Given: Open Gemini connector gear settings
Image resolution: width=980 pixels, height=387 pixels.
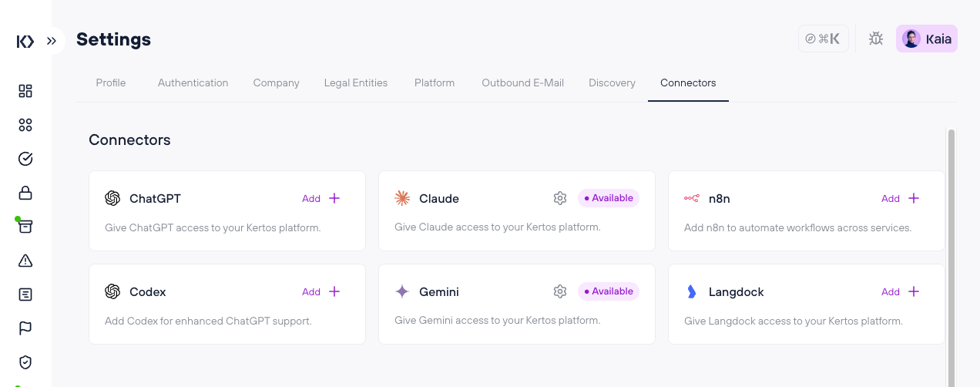Looking at the screenshot, I should click(560, 291).
